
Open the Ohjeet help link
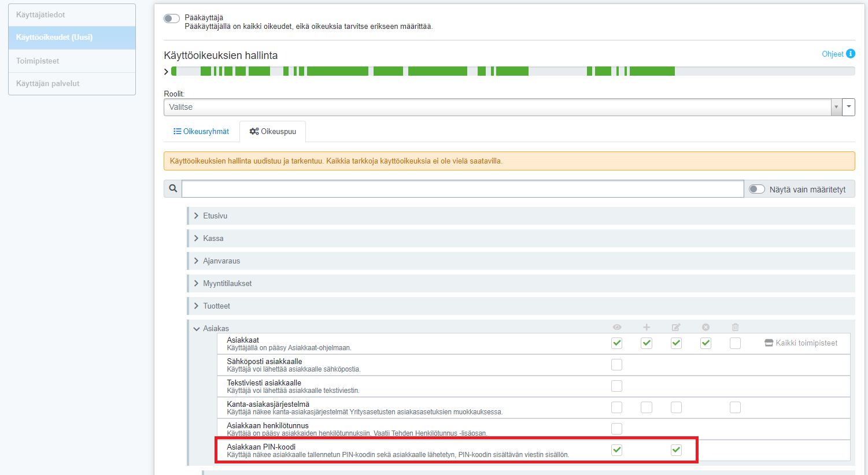coord(832,54)
